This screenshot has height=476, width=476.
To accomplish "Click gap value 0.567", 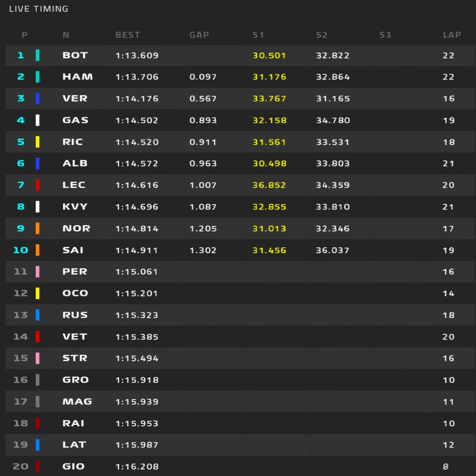I will (x=203, y=99).
